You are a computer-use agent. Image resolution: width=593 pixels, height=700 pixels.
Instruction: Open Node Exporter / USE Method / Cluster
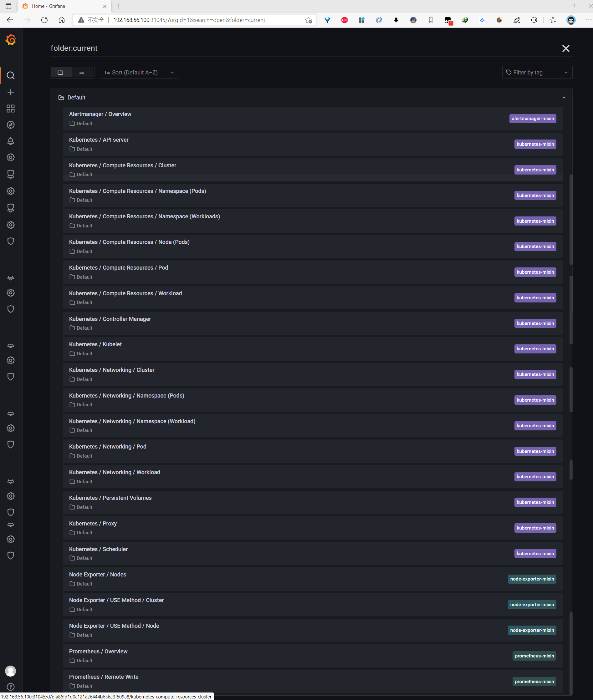coord(312,605)
